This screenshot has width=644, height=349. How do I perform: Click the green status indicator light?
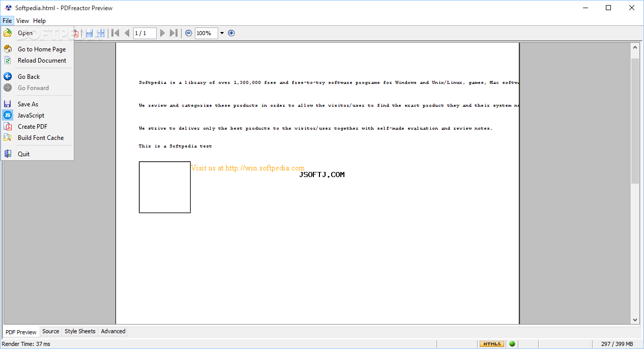[x=512, y=344]
